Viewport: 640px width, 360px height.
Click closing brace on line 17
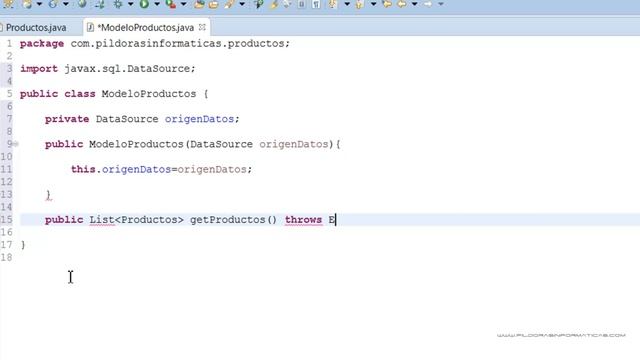(x=23, y=245)
